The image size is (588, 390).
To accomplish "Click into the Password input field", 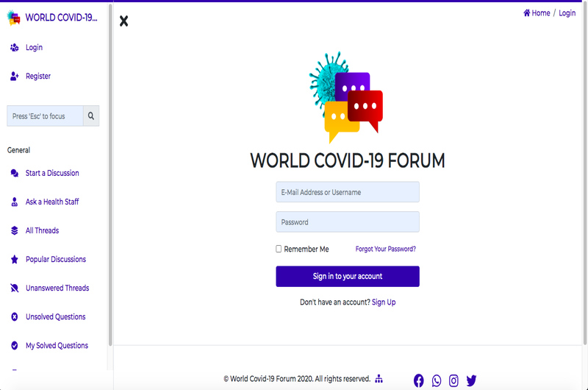I will pos(347,222).
